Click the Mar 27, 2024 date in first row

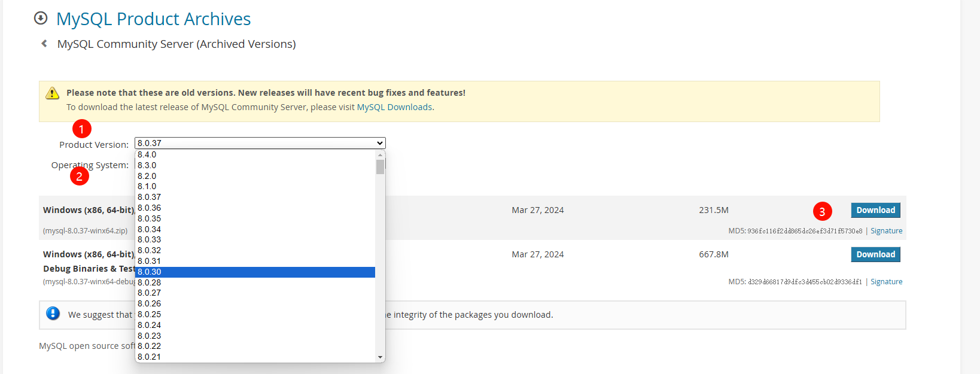pos(538,210)
